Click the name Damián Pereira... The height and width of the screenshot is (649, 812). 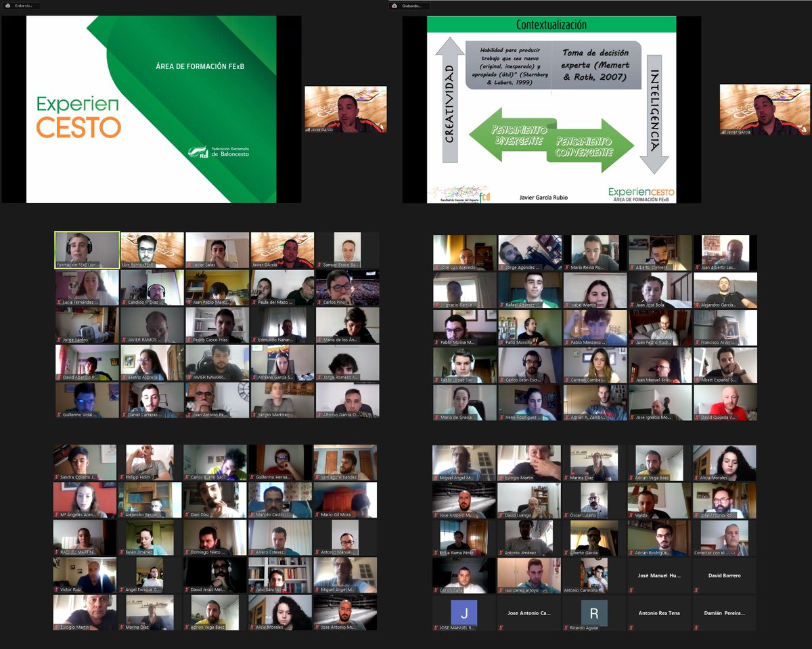click(724, 613)
